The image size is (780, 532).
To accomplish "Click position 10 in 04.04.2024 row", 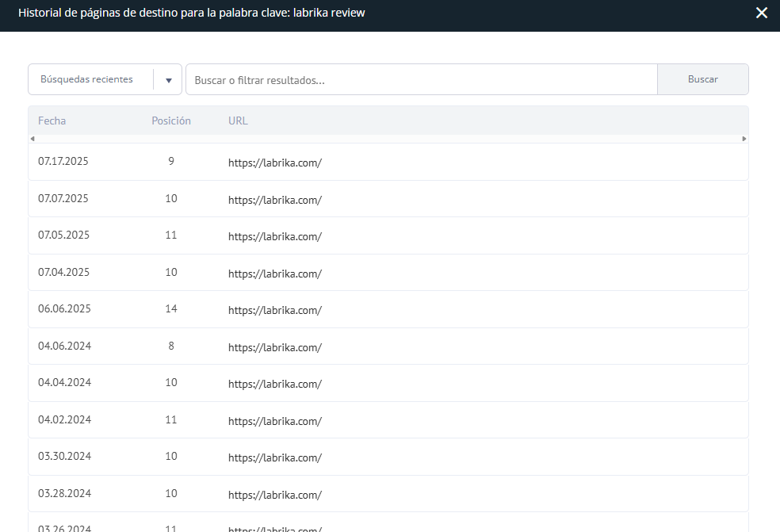I will pos(171,382).
